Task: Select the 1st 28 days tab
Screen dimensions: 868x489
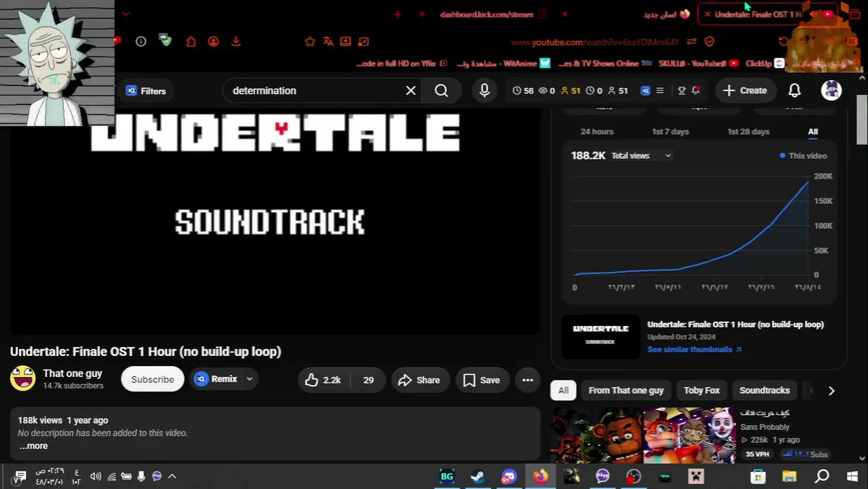Action: click(x=748, y=132)
